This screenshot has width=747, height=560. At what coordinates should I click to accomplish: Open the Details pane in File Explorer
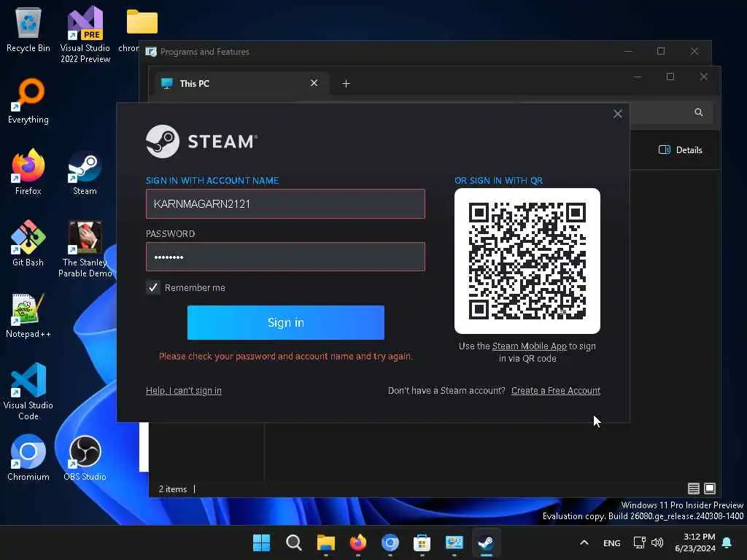tap(681, 150)
